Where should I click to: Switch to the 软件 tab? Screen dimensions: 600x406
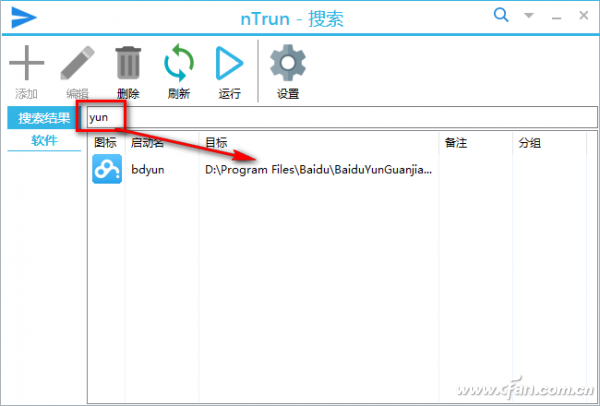pos(44,140)
